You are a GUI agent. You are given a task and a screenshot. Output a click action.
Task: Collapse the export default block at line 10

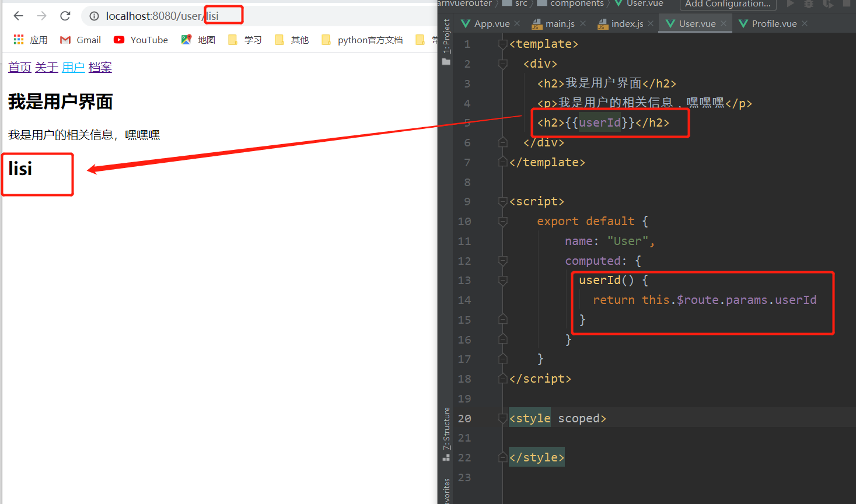coord(503,222)
